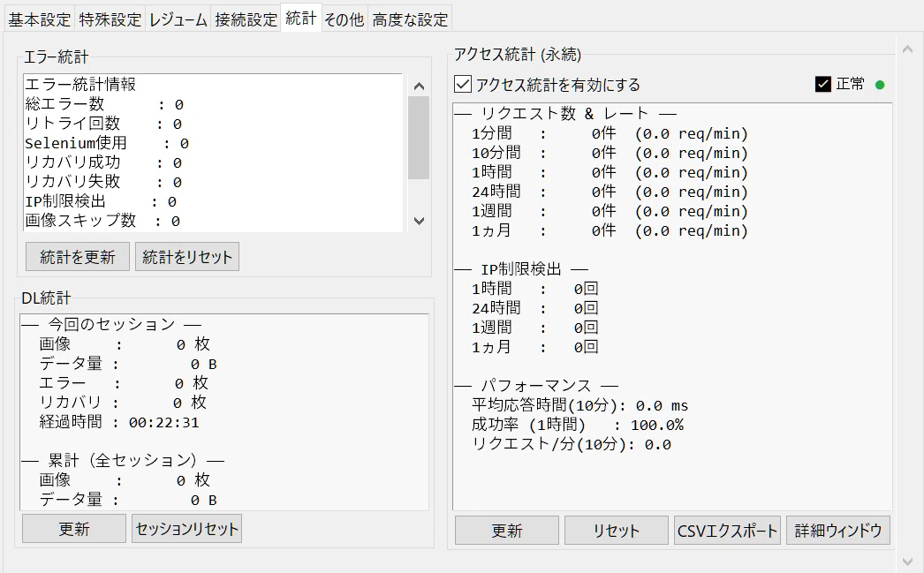Click the error stats scrollbar thumb
The image size is (924, 573).
419,138
